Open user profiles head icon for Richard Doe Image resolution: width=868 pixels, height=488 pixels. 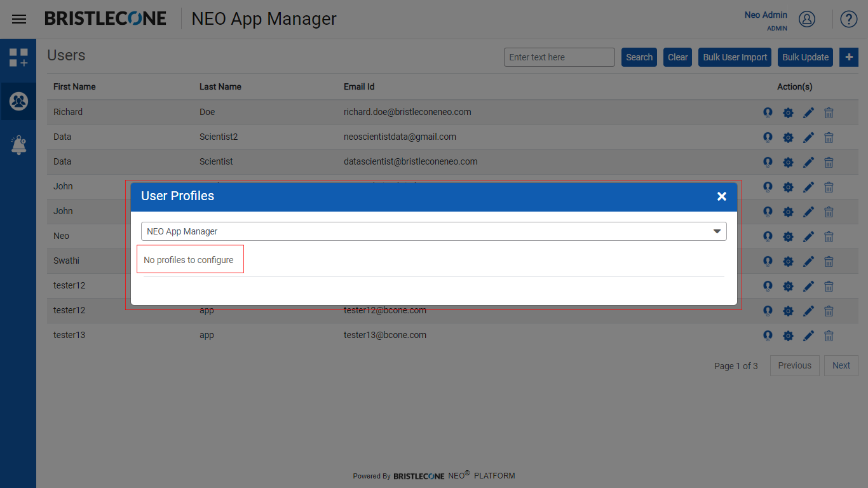pos(768,112)
